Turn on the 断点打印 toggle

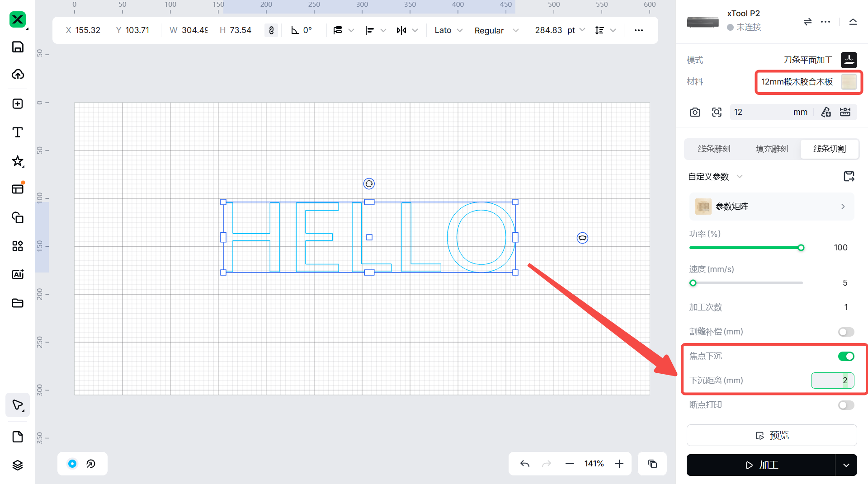click(x=846, y=405)
